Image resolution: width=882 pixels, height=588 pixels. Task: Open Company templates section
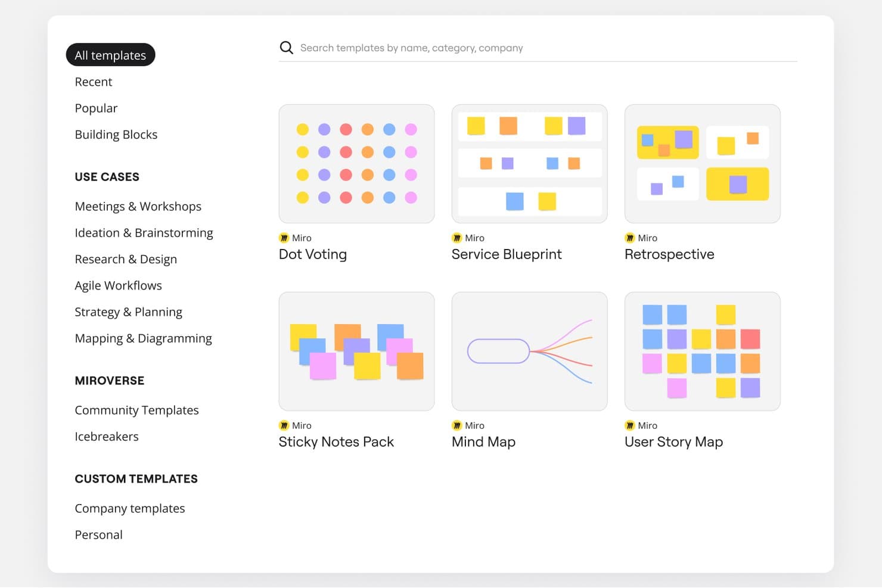click(130, 508)
